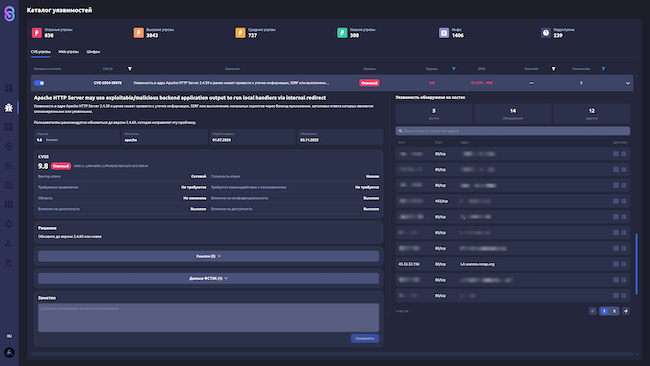The width and height of the screenshot is (650, 366).
Task: Click the Каталог уязвимостей page title
Action: coord(59,10)
